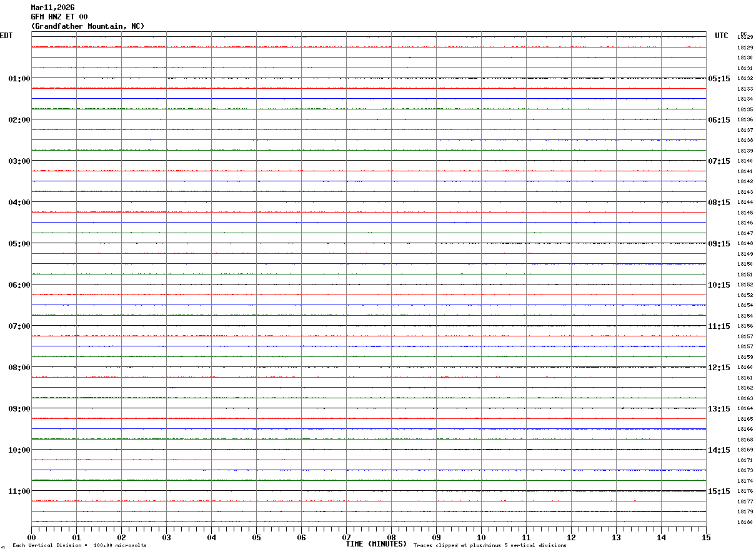This screenshot has width=756, height=554.
Task: Click the GFM HNZ ET 00 station code
Action: coord(59,17)
